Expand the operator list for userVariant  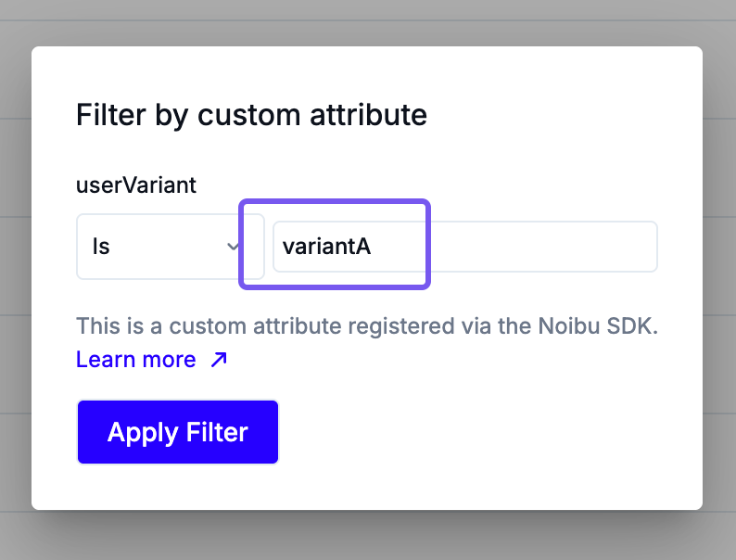pos(171,247)
